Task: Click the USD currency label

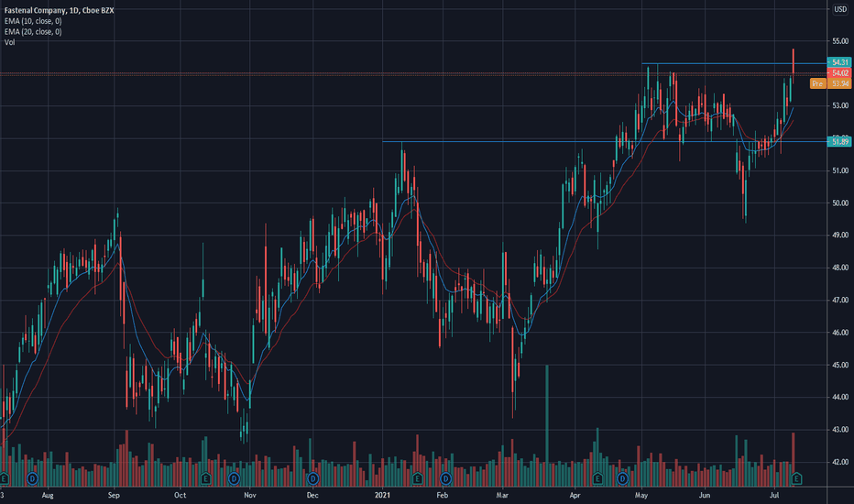Action: click(x=840, y=9)
